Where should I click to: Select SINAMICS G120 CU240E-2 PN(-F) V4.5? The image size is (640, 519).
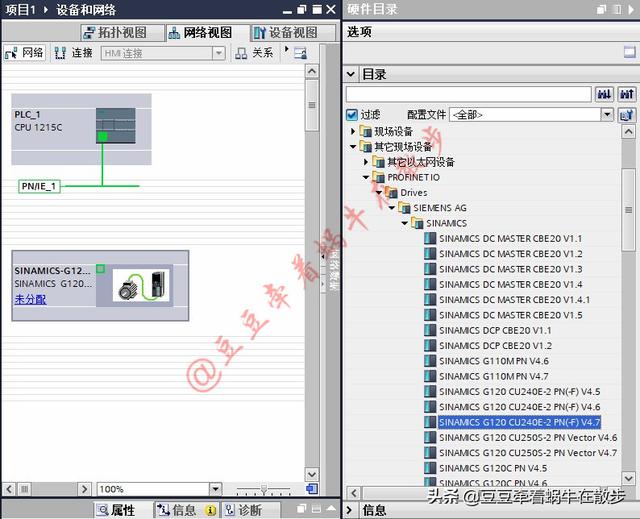click(520, 392)
